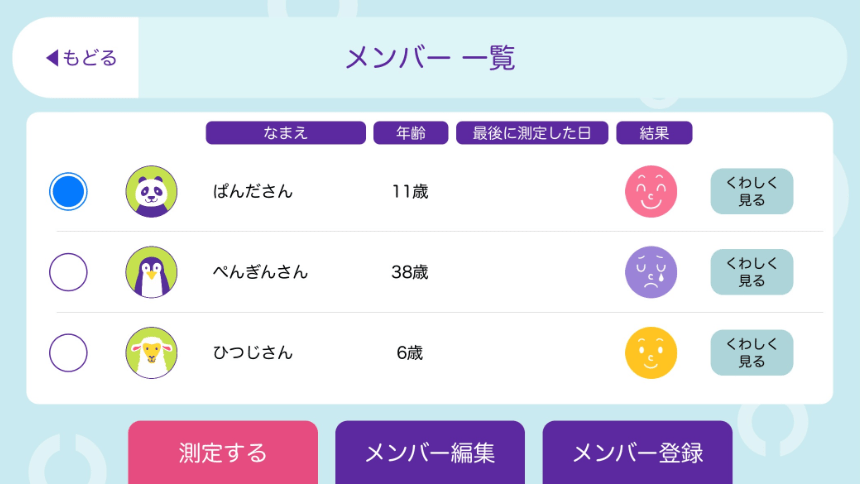
Task: Select the ぱんださん radio button
Action: (x=68, y=191)
